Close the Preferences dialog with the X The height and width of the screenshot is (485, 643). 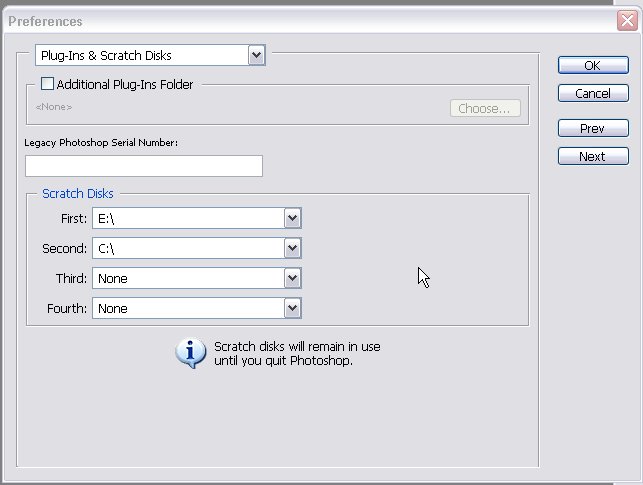pos(629,20)
